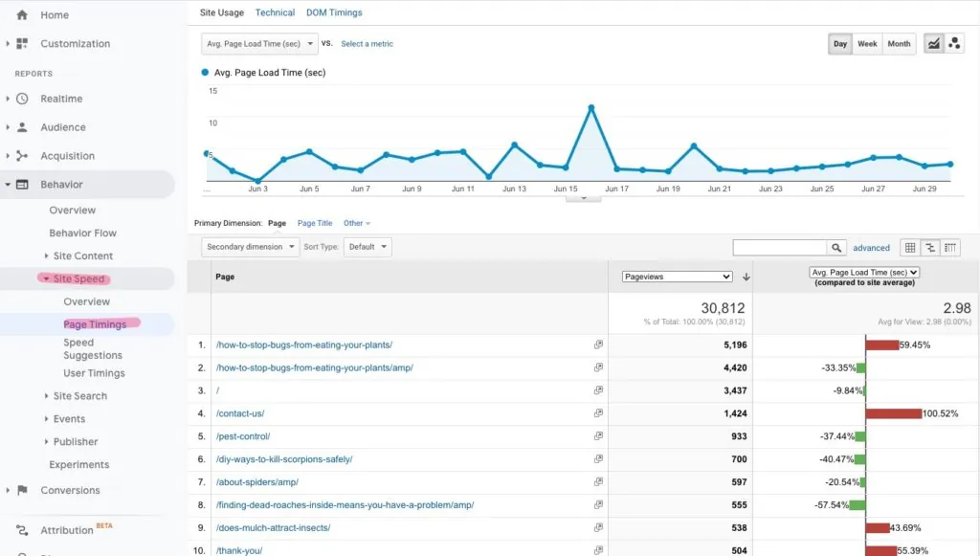Switch to the DOM Timings tab
This screenshot has width=980, height=556.
pyautogui.click(x=334, y=12)
